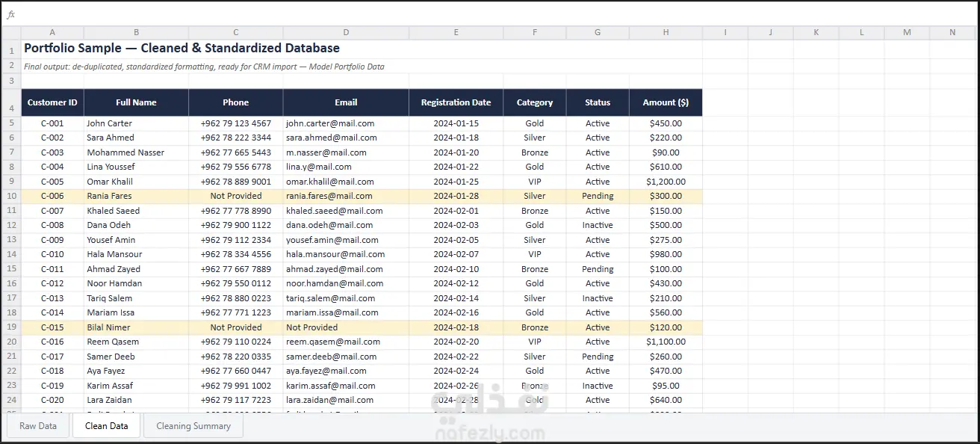Select column A header
Image resolution: width=980 pixels, height=444 pixels.
point(52,32)
